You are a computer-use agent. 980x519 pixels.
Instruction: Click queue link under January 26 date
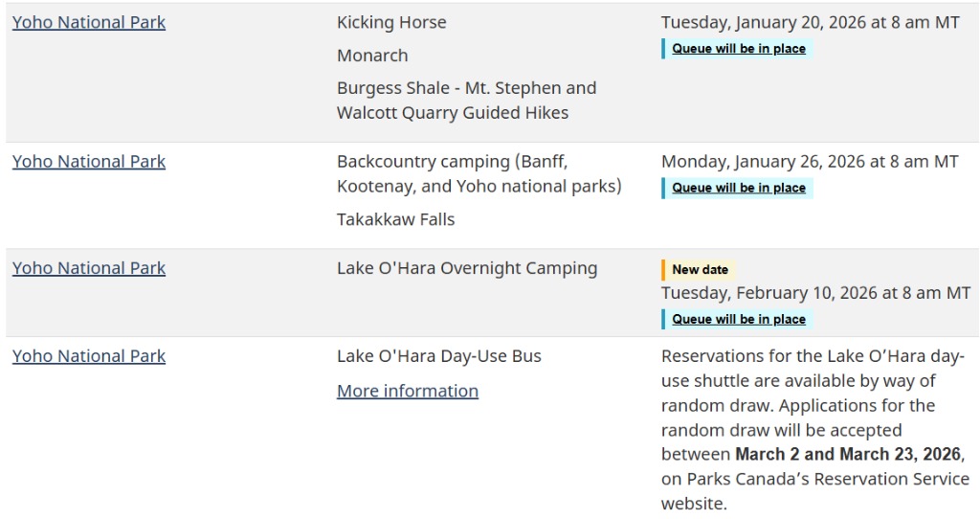739,188
